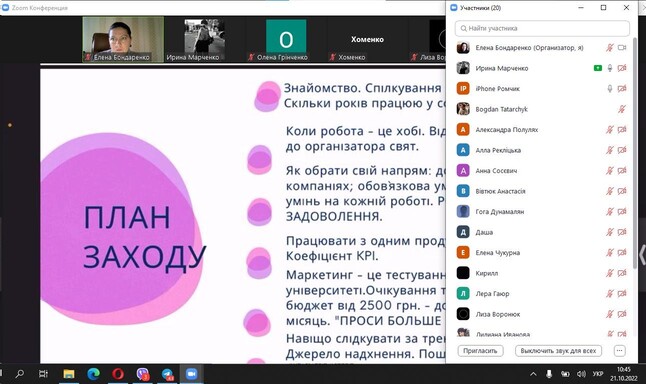Screen dimensions: 646x384
Task: Select participant Гога Думамалян in list
Action: pyautogui.click(x=542, y=212)
